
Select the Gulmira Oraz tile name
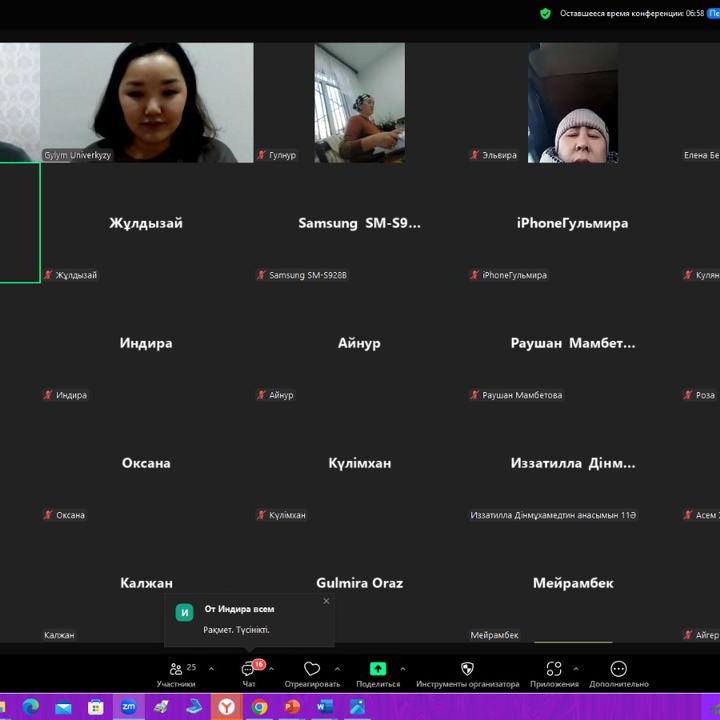pyautogui.click(x=360, y=583)
